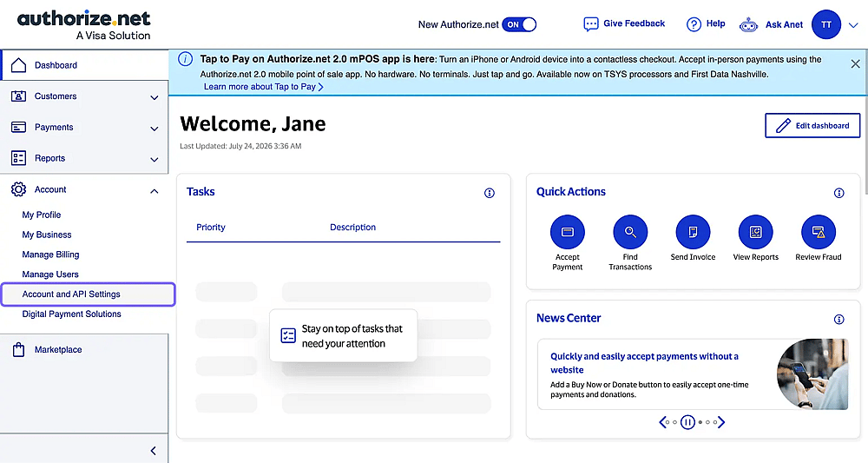Viewport: 868px width, 463px height.
Task: Click the Send Invoice quick action icon
Action: click(x=693, y=232)
